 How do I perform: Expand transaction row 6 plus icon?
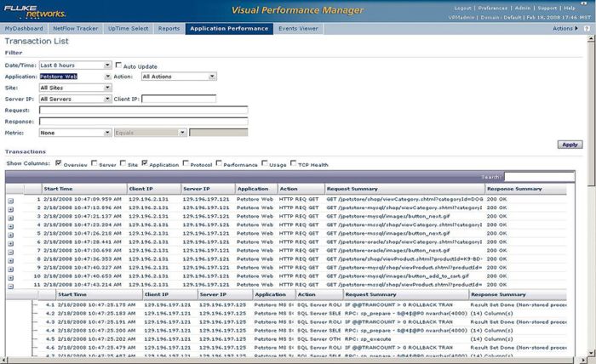pyautogui.click(x=10, y=244)
